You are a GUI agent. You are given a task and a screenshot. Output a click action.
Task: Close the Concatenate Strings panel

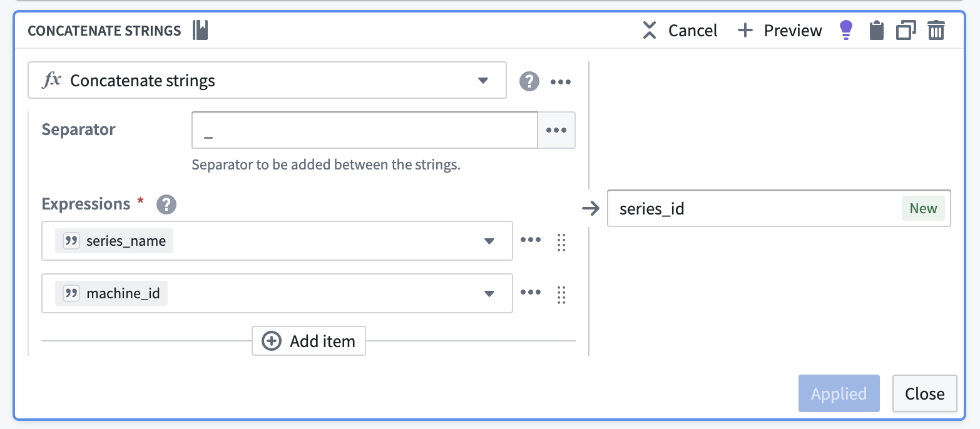point(924,393)
